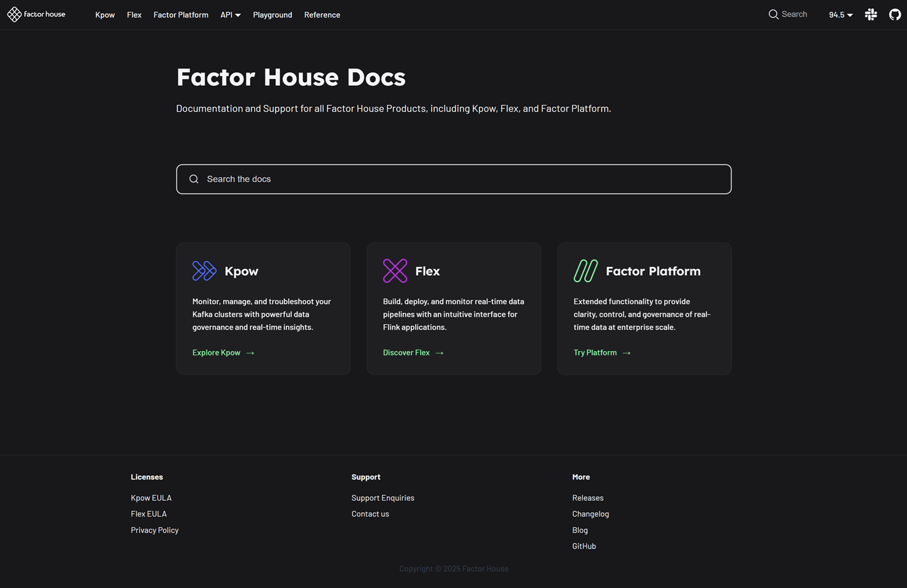
Task: Open GitHub via the top-right icon
Action: pos(894,14)
